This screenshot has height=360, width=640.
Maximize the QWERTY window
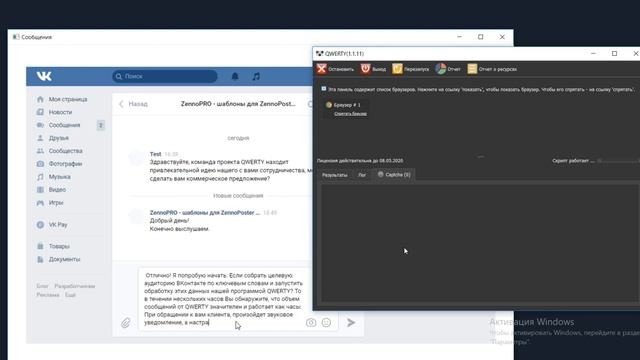pyautogui.click(x=614, y=53)
